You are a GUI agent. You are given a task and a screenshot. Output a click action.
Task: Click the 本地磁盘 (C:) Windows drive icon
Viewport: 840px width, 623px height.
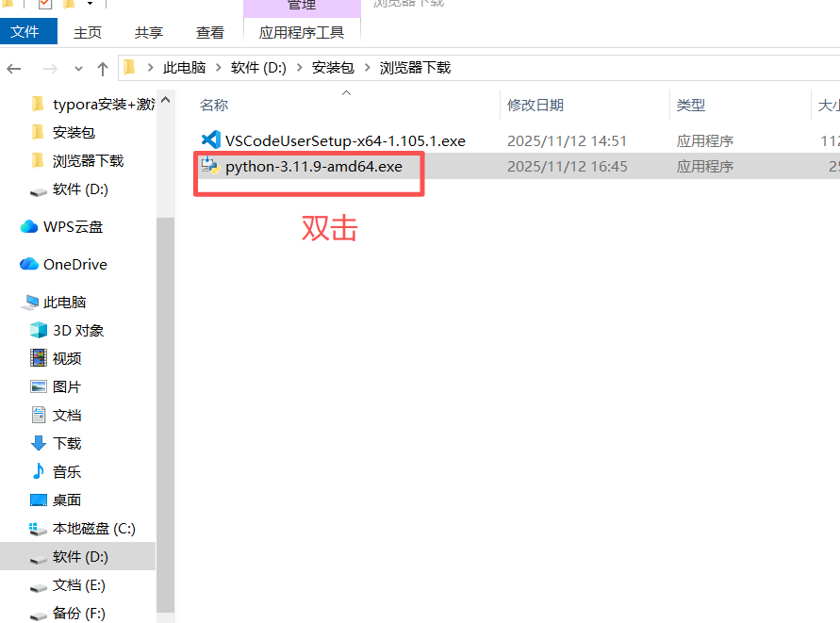click(38, 530)
